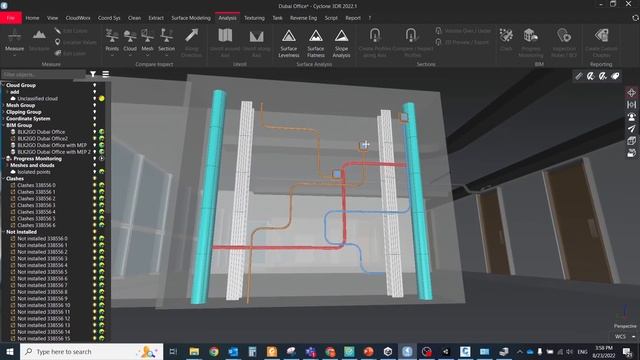
Task: Click the measure ruler icon in viewport toolbar
Action: click(x=578, y=76)
